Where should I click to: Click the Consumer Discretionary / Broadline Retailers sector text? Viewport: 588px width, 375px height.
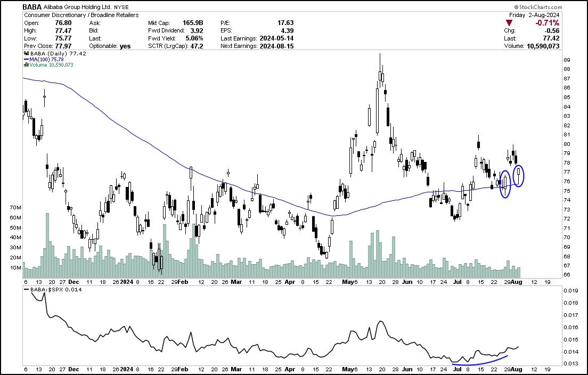(x=81, y=15)
